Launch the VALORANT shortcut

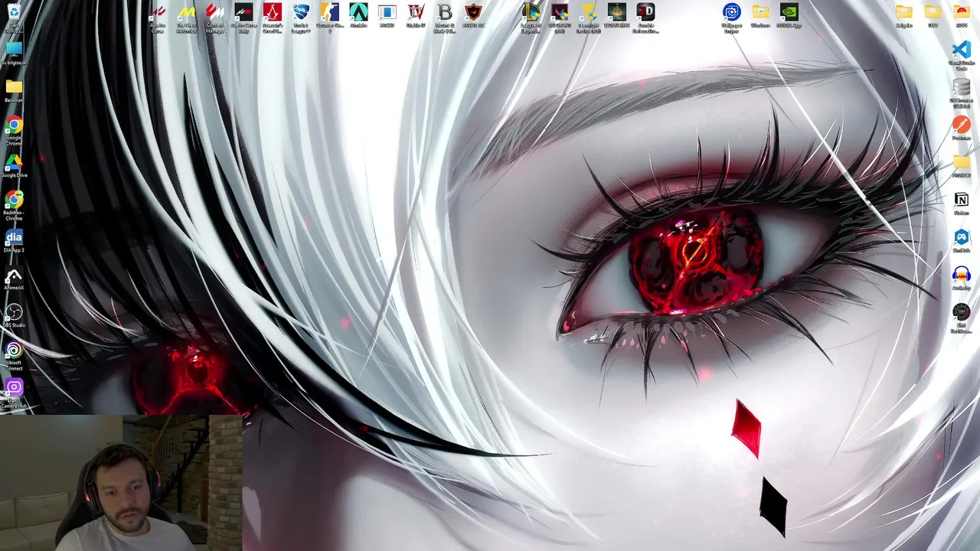pos(560,18)
